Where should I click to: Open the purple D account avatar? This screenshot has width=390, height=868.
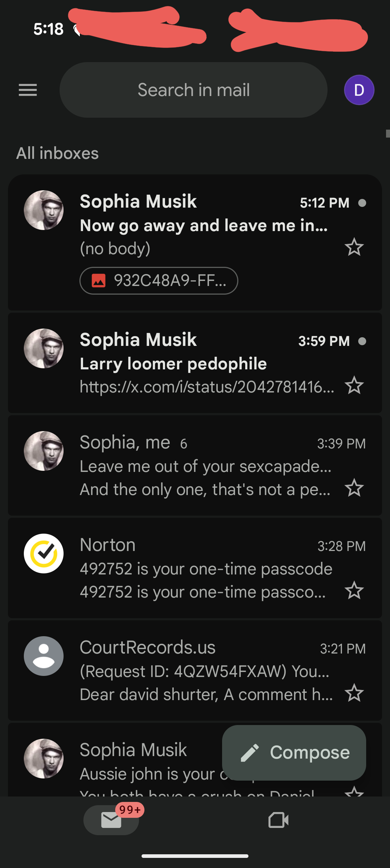(359, 90)
